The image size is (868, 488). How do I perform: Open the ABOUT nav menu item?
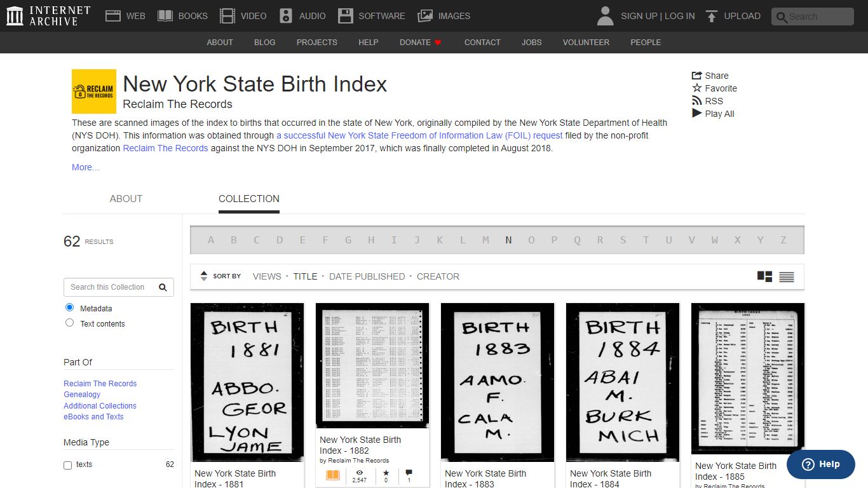coord(220,43)
